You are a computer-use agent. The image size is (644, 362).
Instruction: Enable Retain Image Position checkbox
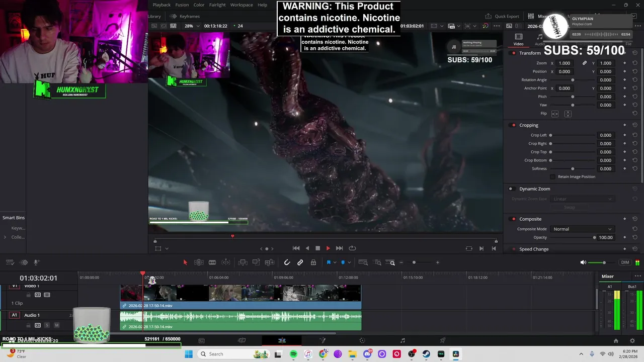tap(553, 177)
